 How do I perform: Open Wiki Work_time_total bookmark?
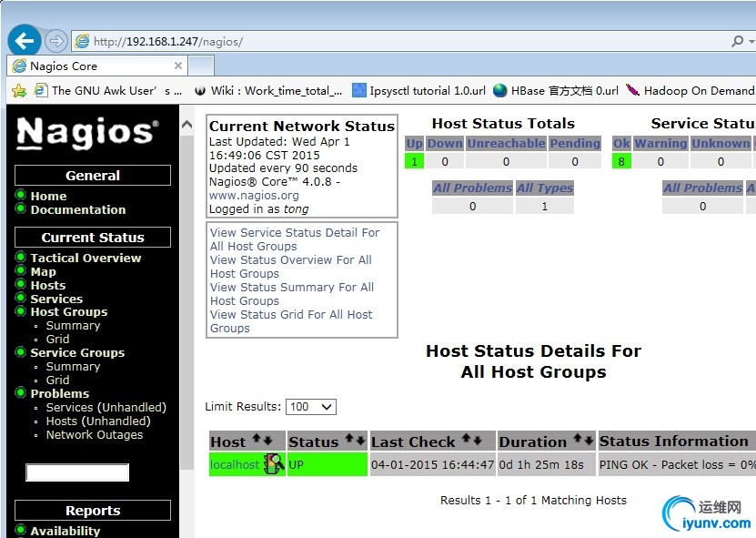pyautogui.click(x=268, y=90)
